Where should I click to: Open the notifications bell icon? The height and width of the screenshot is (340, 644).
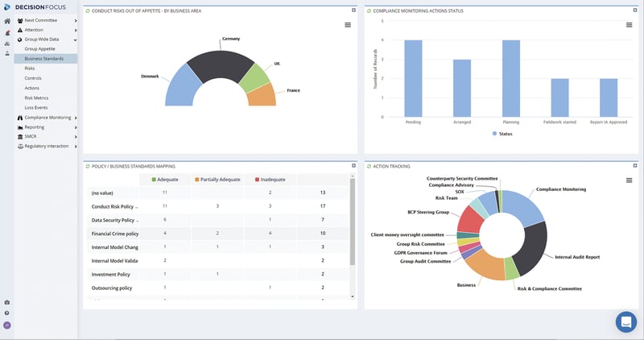coord(7,33)
